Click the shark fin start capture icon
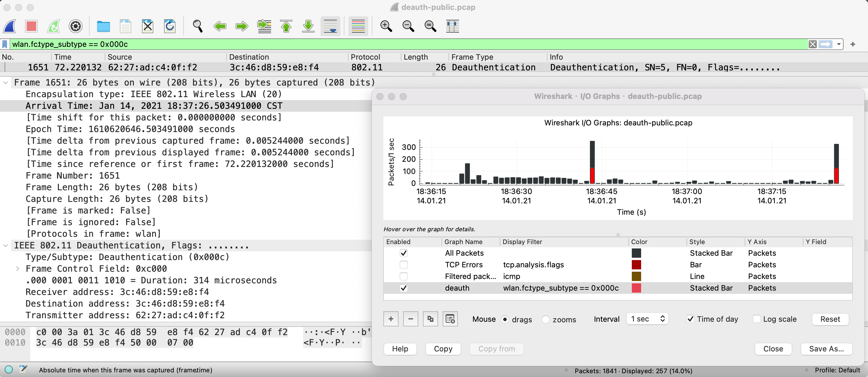868x377 pixels. pos(10,26)
